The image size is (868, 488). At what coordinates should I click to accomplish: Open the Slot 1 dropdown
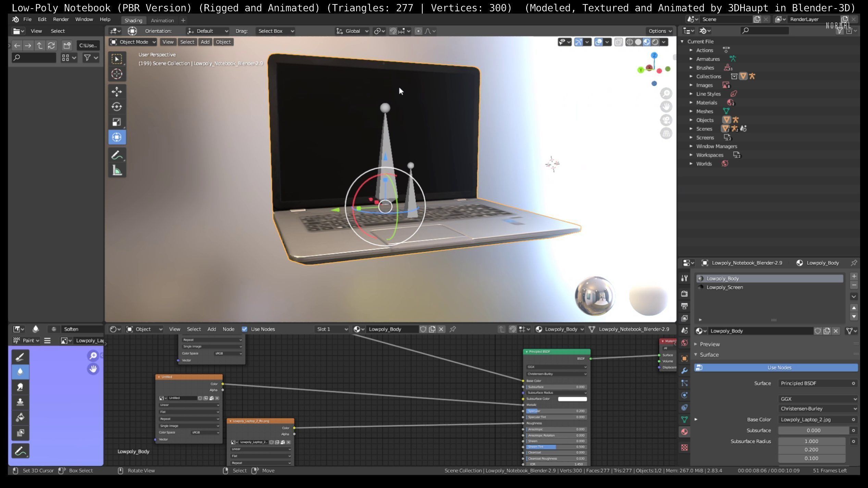[332, 329]
